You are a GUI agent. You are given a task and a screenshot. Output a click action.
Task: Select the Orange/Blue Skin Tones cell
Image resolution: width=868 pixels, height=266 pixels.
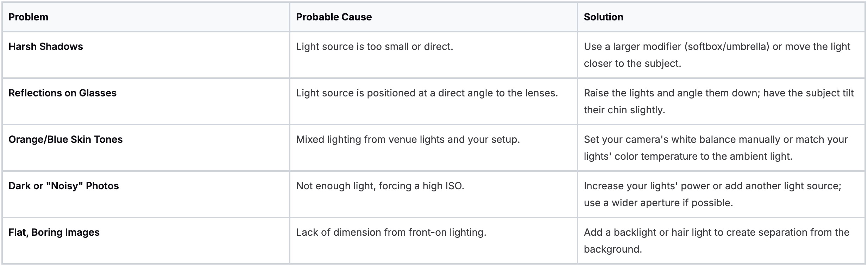click(x=65, y=139)
